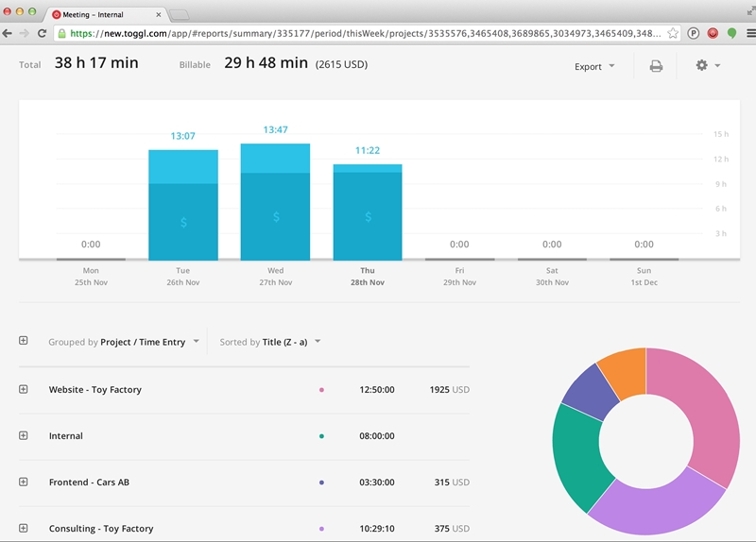The image size is (756, 542).
Task: Click the Thursday 11:22 bar
Action: pos(368,212)
